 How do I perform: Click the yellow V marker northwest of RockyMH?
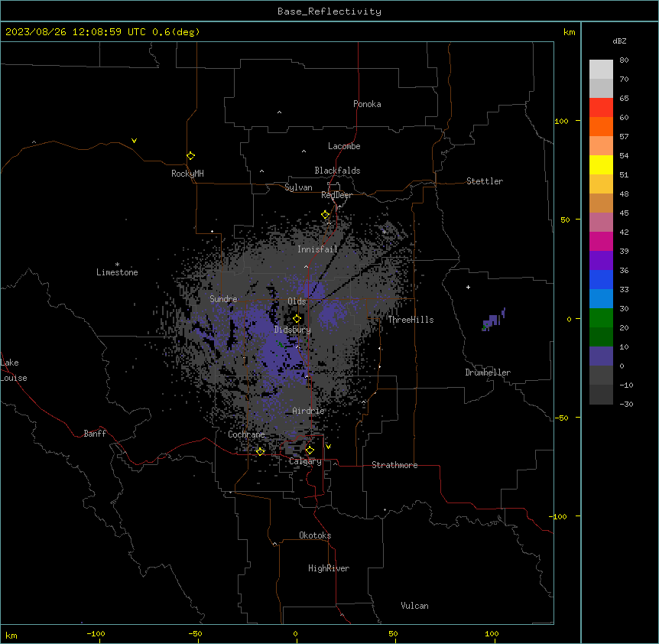coord(134,141)
